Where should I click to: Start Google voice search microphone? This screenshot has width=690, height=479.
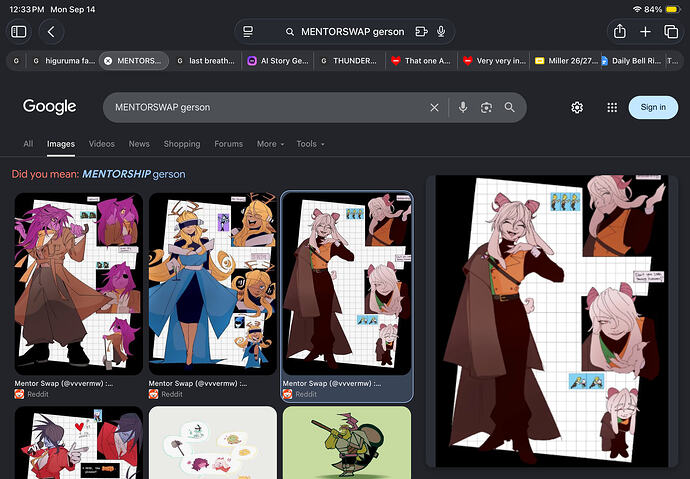click(463, 107)
